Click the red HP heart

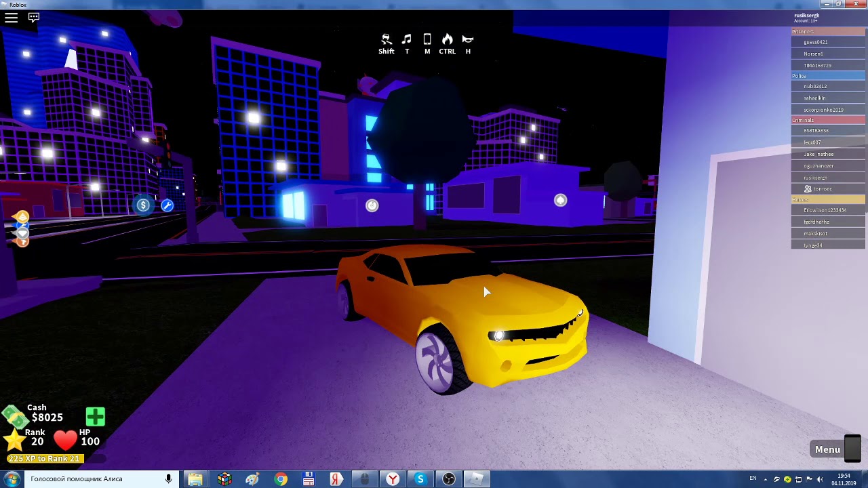[x=65, y=441]
